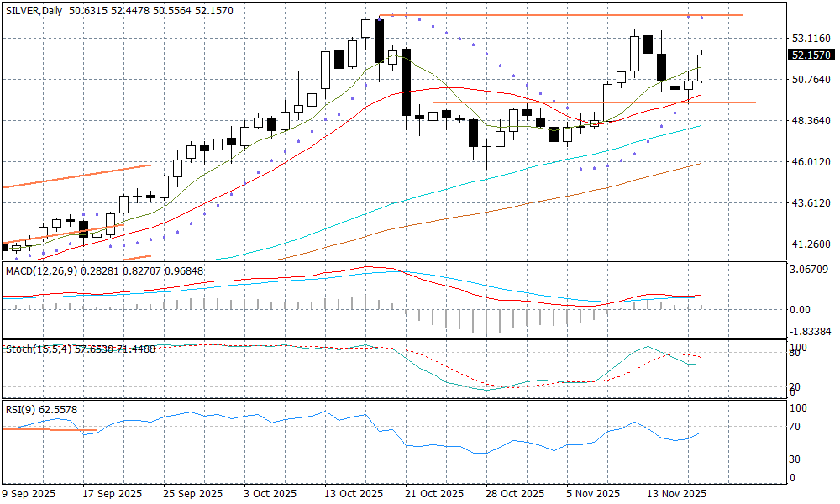Viewport: 840px width, 504px height.
Task: Select the 41.2600 price axis label
Action: click(811, 244)
